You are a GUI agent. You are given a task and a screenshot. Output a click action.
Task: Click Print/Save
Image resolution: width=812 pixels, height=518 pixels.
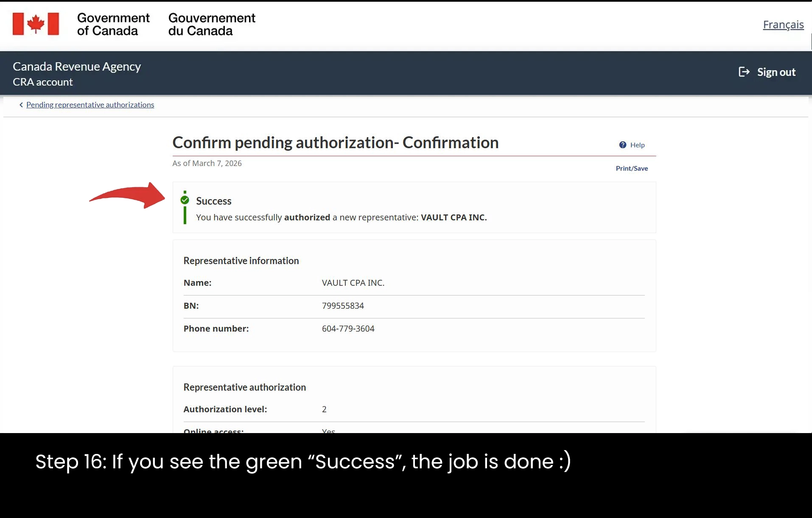coord(632,168)
